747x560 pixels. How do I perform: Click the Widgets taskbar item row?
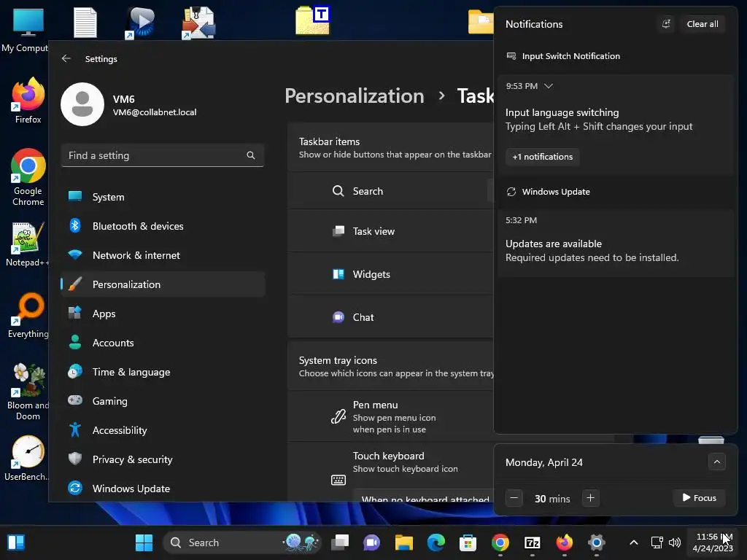tap(390, 274)
